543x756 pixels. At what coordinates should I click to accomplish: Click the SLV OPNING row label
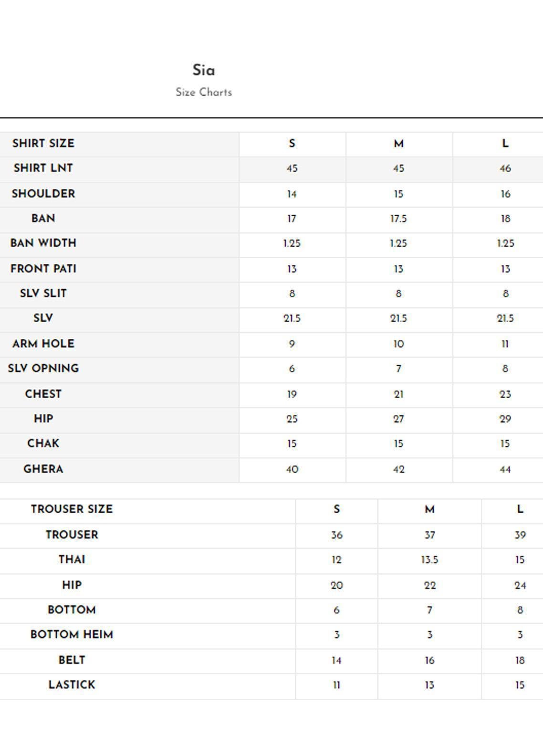click(43, 368)
